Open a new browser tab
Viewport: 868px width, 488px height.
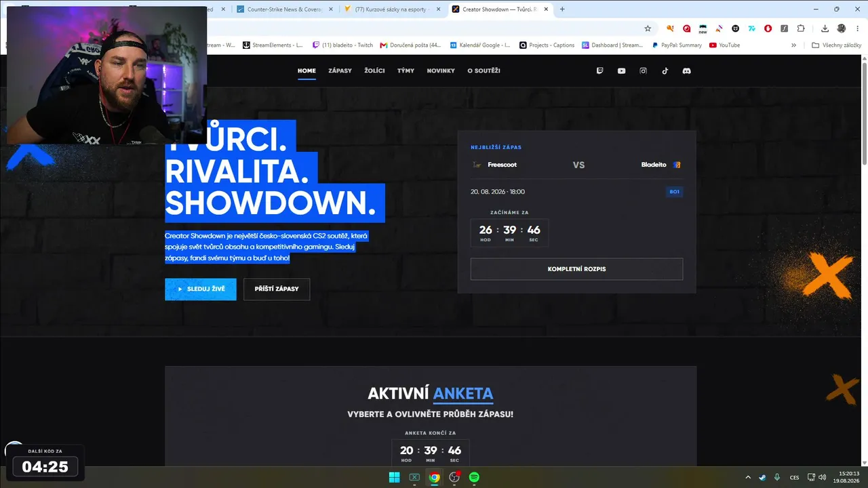(562, 9)
